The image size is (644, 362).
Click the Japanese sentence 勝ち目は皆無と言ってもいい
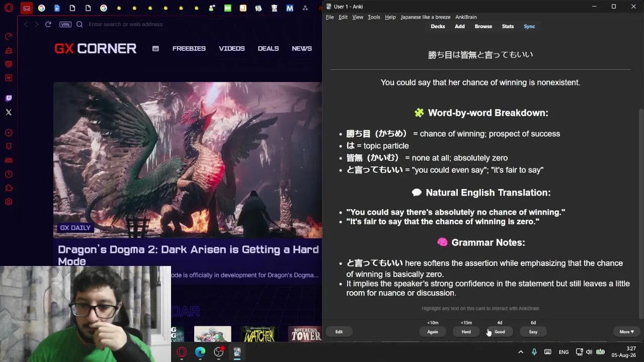tap(480, 55)
